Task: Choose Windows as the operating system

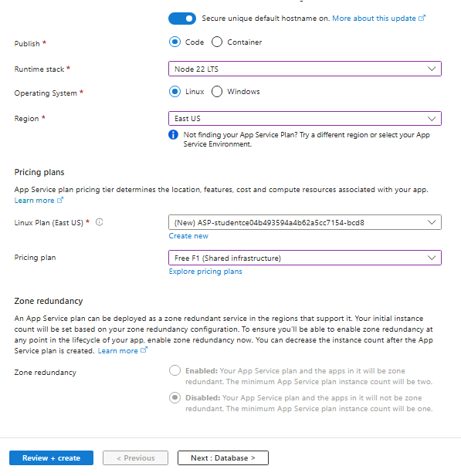Action: pos(217,91)
